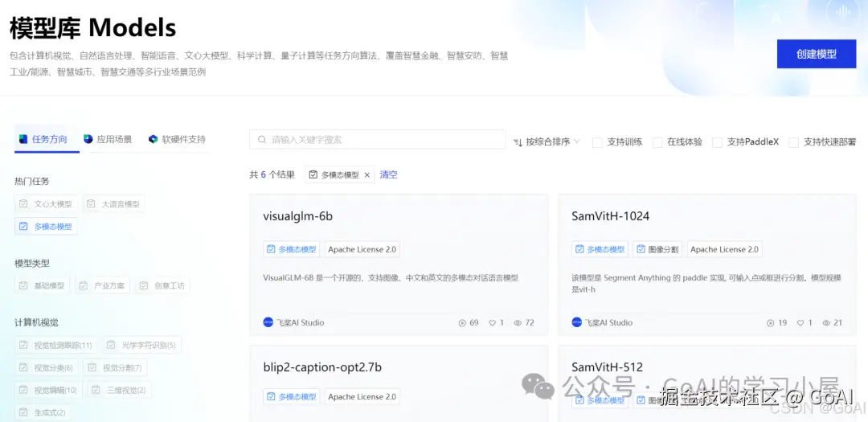
Task: Switch to the 任务方向 tab
Action: [x=47, y=139]
